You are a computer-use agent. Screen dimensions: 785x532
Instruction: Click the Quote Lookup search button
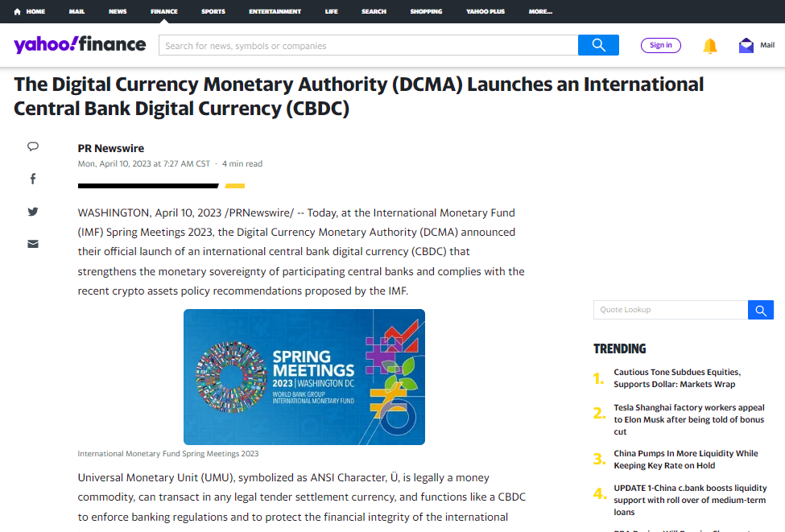761,310
